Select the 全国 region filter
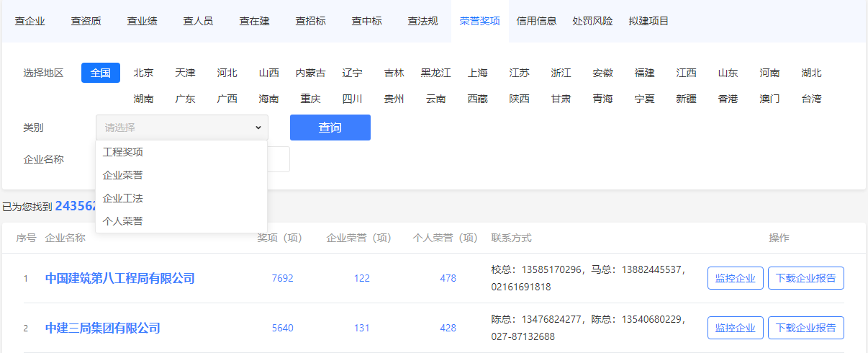 [x=101, y=73]
